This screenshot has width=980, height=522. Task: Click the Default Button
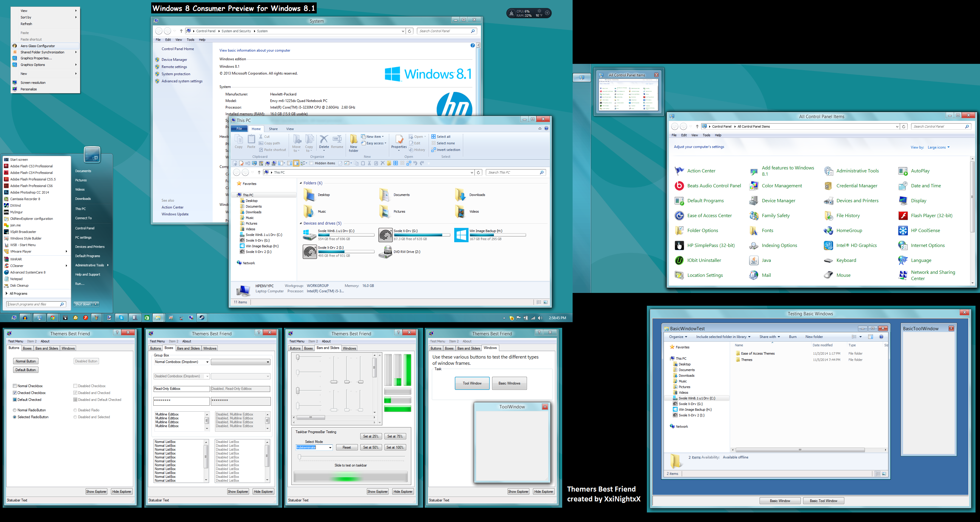click(x=25, y=370)
